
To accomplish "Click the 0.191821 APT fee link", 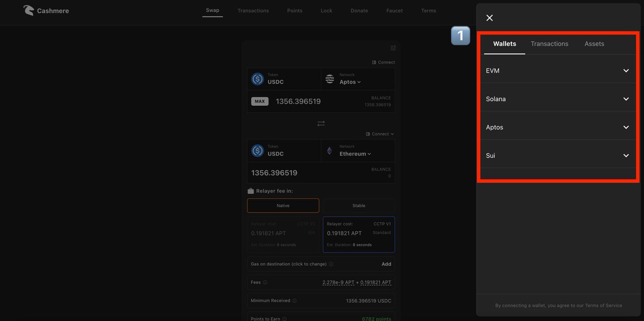I will pos(376,282).
